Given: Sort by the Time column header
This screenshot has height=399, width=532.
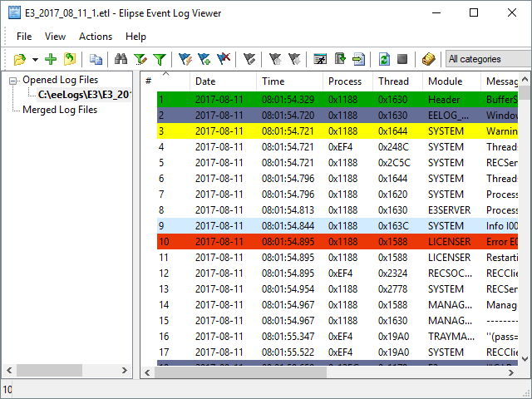Looking at the screenshot, I should [273, 81].
